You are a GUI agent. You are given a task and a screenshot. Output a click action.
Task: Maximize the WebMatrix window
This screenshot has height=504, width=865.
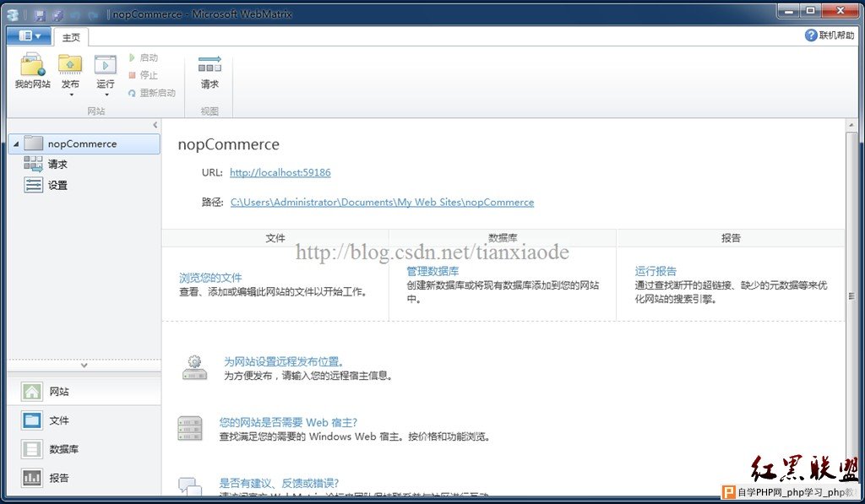(811, 10)
